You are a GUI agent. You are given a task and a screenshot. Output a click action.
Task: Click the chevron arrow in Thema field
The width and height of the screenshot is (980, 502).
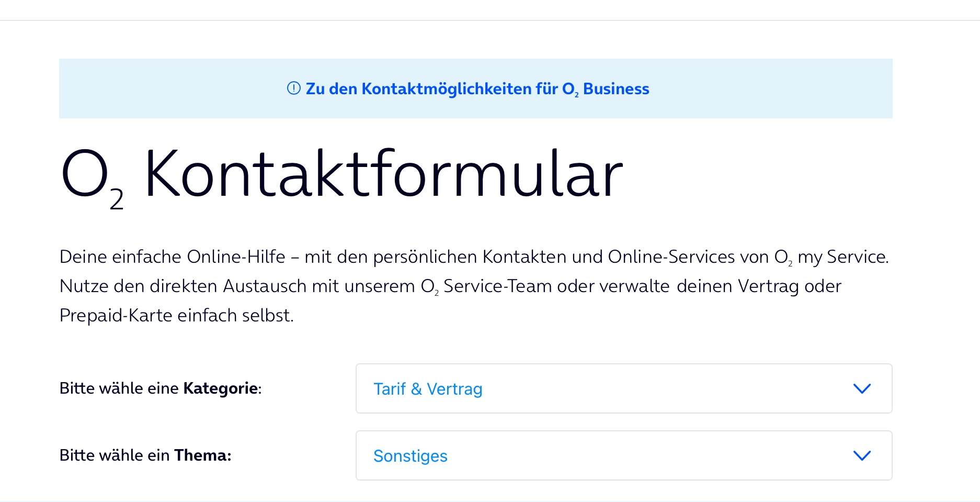tap(862, 455)
